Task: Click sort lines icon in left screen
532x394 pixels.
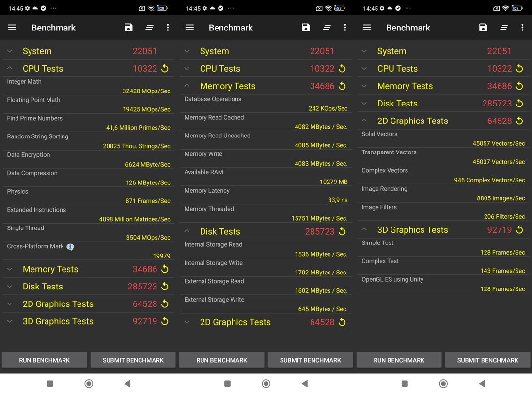Action: (149, 28)
